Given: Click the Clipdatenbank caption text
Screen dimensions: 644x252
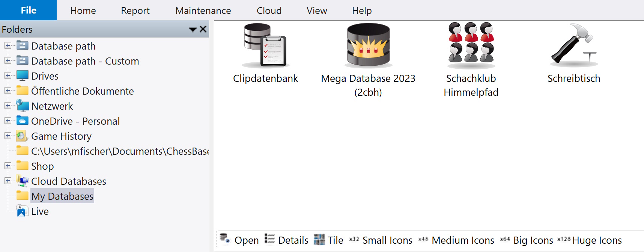Looking at the screenshot, I should 265,78.
